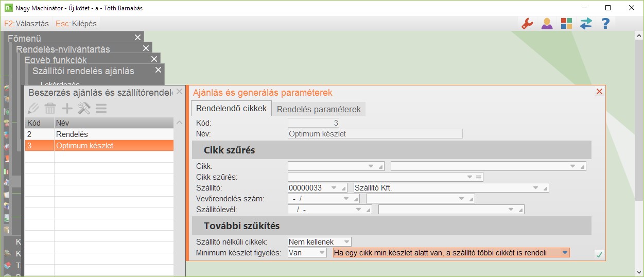Image resolution: width=644 pixels, height=277 pixels.
Task: Open the colorful tiles icon in top toolbar
Action: pyautogui.click(x=566, y=23)
